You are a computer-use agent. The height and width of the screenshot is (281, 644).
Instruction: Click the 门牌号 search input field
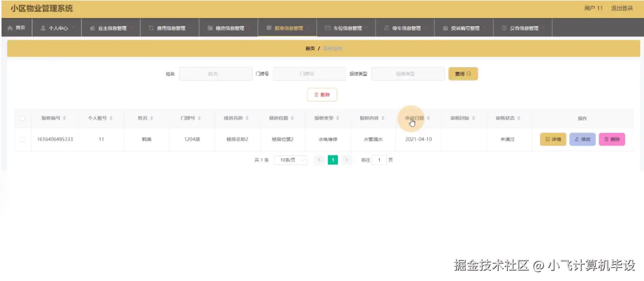click(310, 74)
